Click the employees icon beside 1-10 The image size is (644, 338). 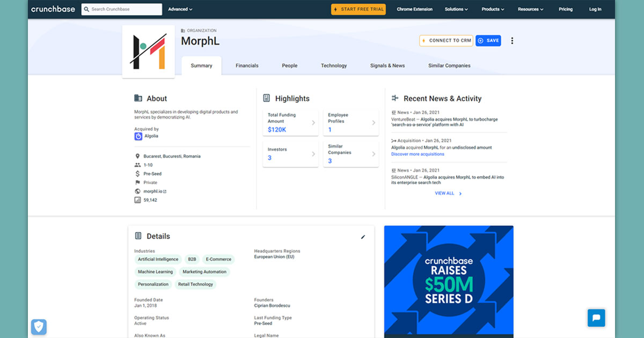(137, 165)
